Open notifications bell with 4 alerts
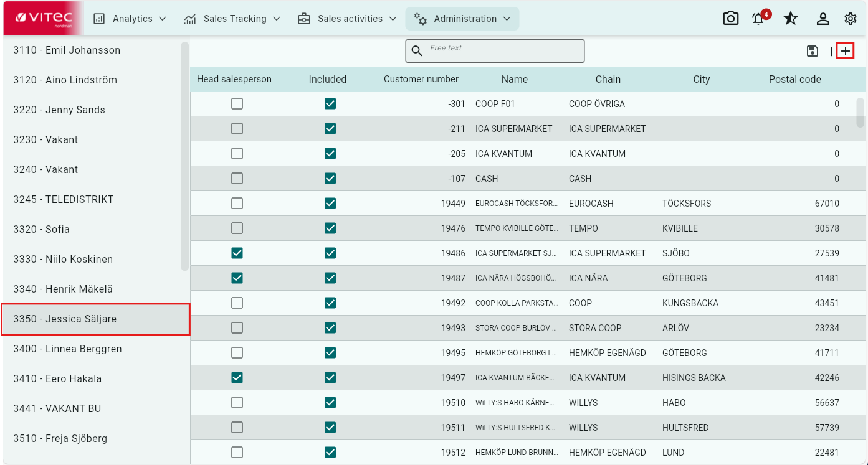This screenshot has width=868, height=465. (x=759, y=19)
